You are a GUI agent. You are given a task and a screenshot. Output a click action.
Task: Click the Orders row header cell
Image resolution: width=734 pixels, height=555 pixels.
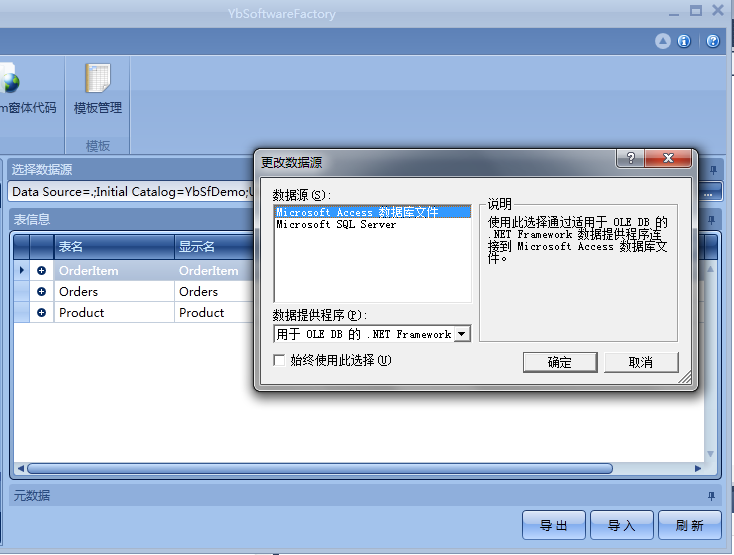22,292
